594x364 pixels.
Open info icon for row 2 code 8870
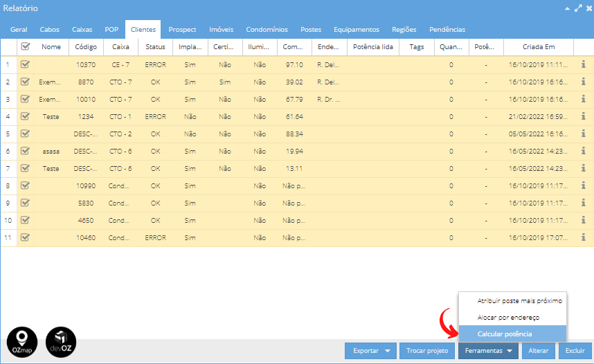point(584,82)
